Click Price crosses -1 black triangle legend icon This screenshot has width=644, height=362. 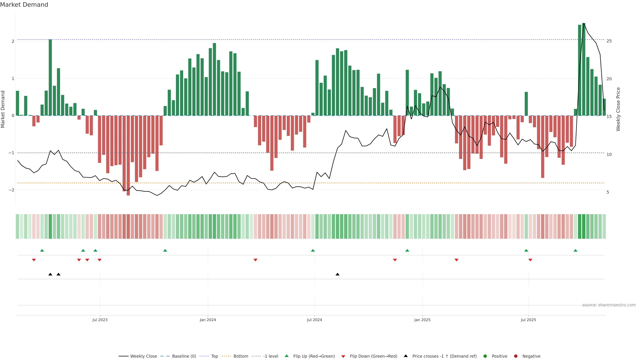coord(406,356)
